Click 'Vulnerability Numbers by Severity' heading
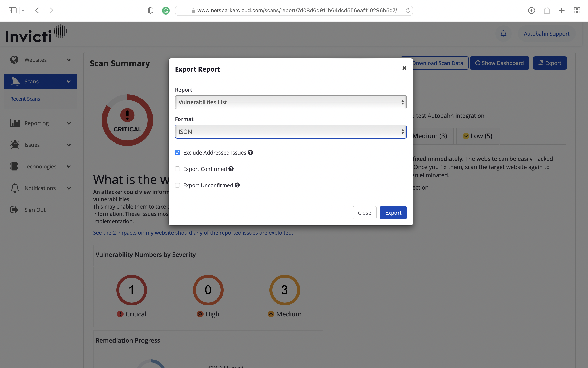The image size is (588, 368). pyautogui.click(x=146, y=255)
